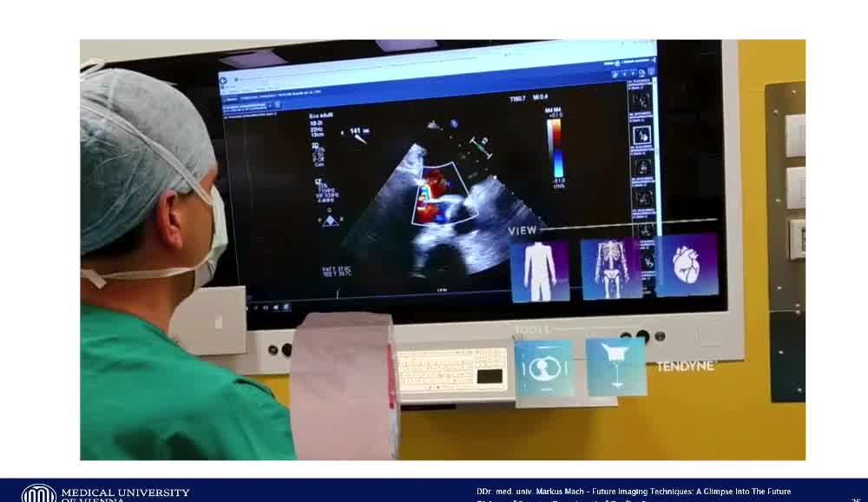Screen dimensions: 868x502
Task: Open the Tendyne valve device tool tile
Action: (x=615, y=366)
